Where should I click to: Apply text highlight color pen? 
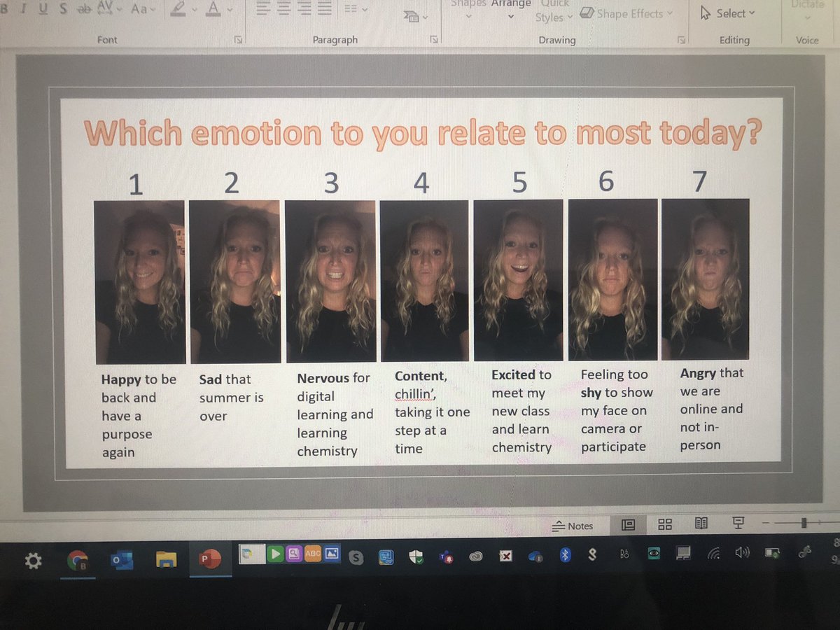coord(179,8)
